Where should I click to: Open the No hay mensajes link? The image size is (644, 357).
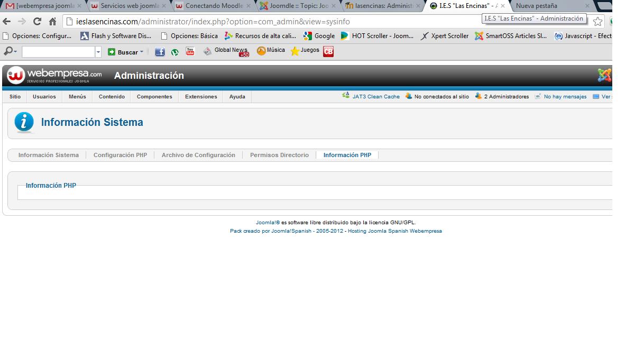[565, 97]
